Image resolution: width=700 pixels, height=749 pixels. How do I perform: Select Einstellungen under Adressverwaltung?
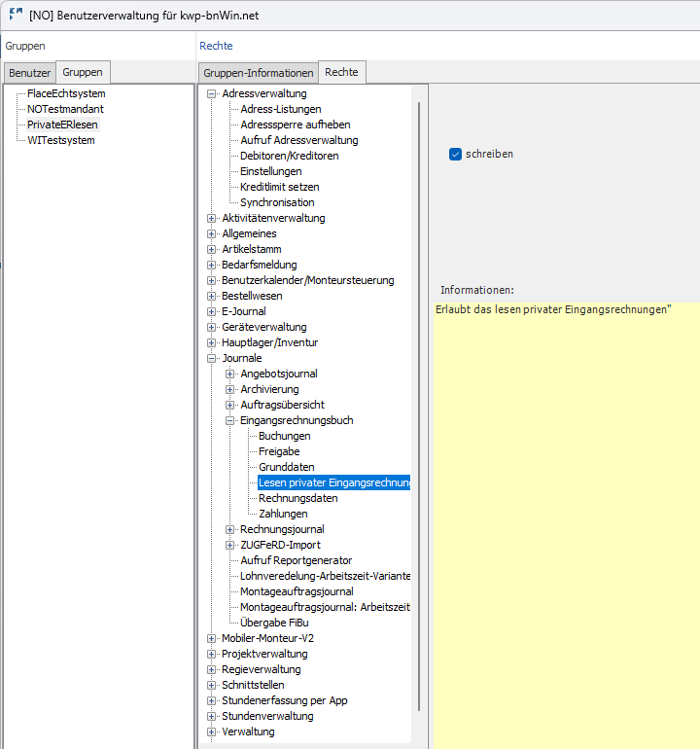[270, 171]
